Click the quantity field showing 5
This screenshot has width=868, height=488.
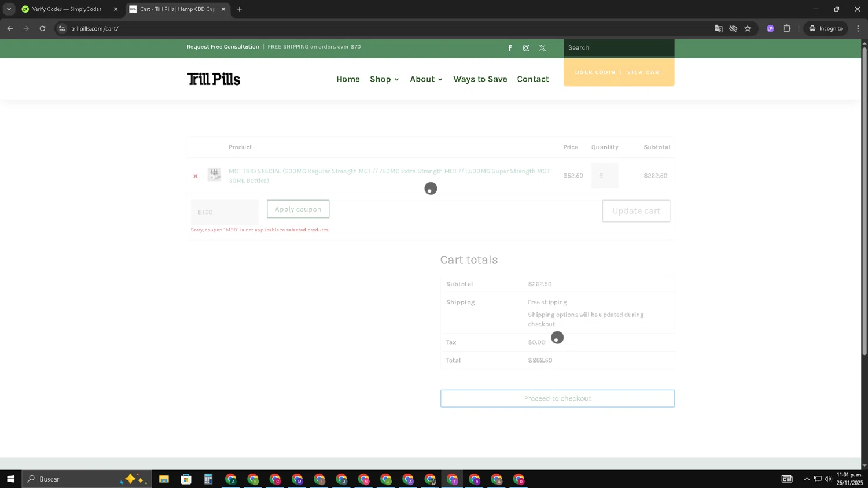coord(605,176)
